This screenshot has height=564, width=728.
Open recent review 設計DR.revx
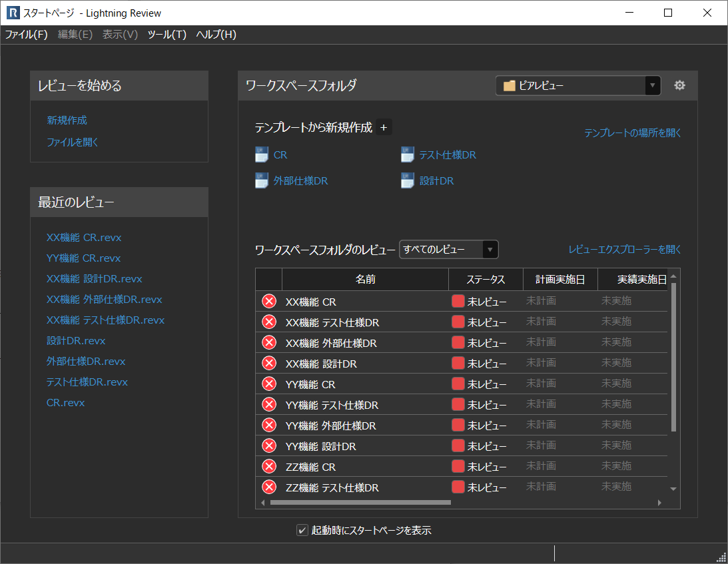[x=76, y=340]
